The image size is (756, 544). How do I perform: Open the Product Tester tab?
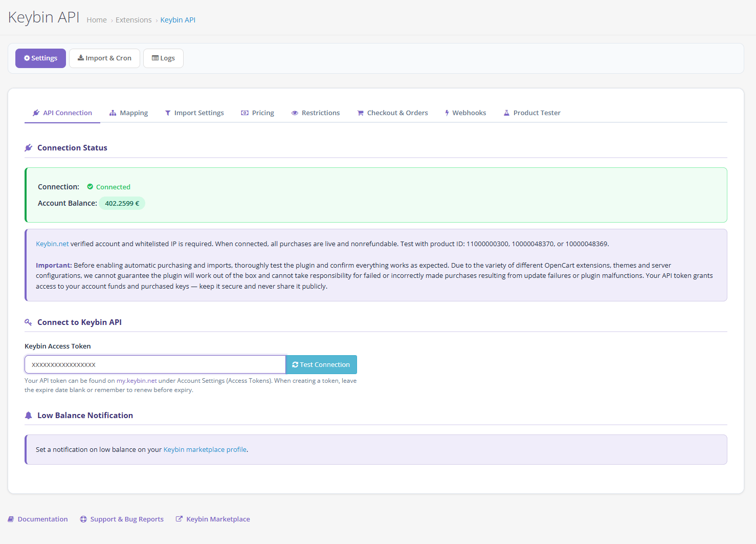click(x=537, y=113)
